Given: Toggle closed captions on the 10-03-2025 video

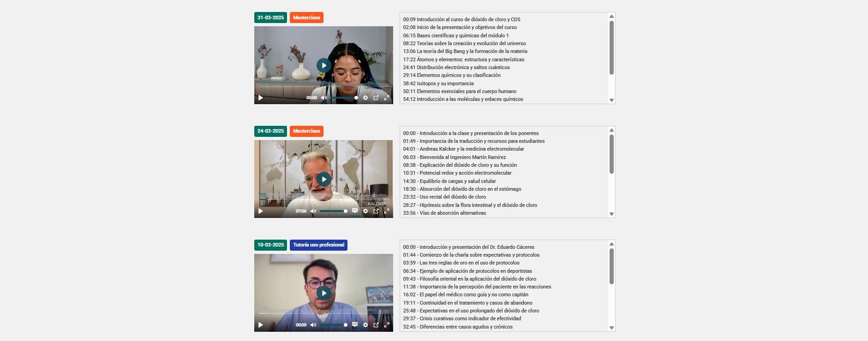Looking at the screenshot, I should (x=355, y=324).
